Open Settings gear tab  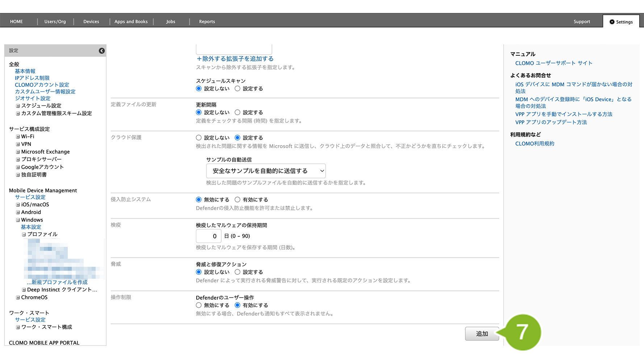tap(621, 22)
